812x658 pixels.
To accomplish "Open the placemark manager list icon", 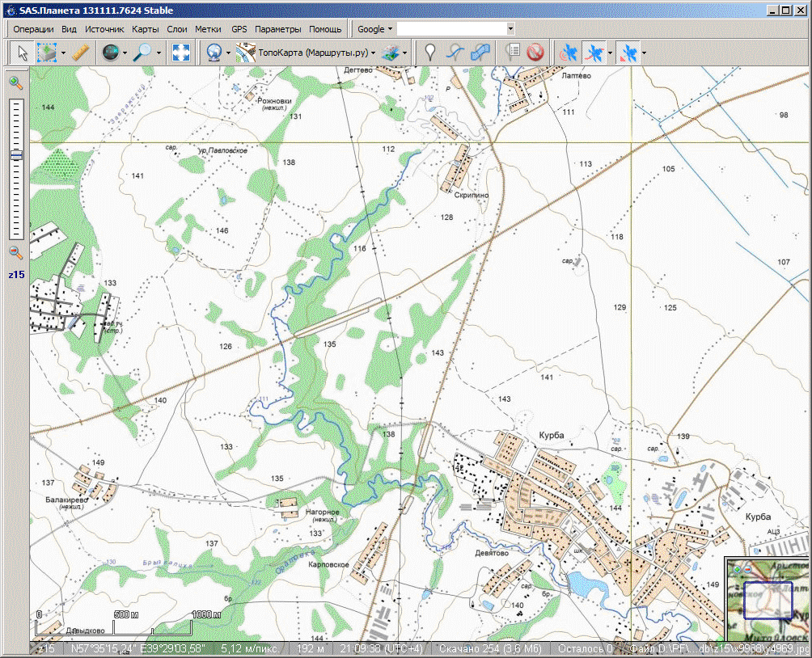I will pyautogui.click(x=512, y=53).
